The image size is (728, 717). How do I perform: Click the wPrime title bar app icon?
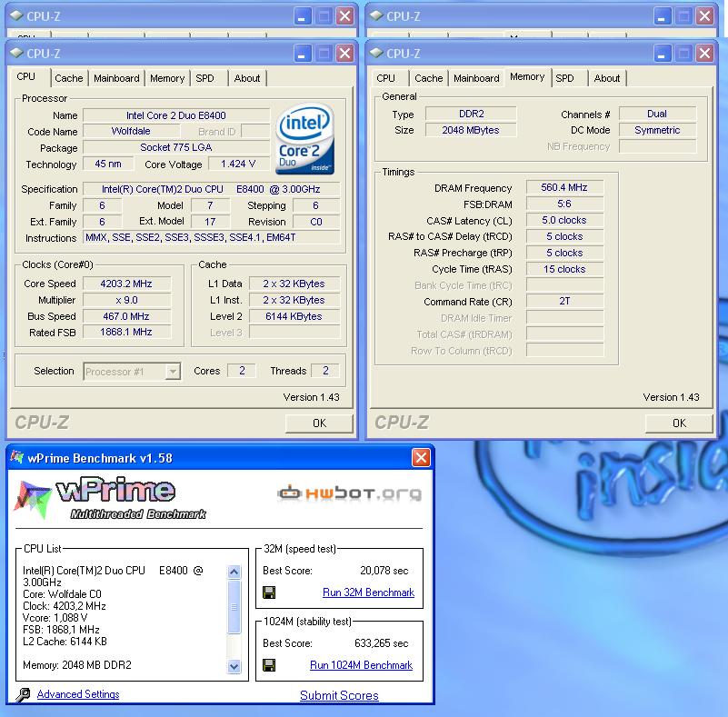pyautogui.click(x=17, y=458)
